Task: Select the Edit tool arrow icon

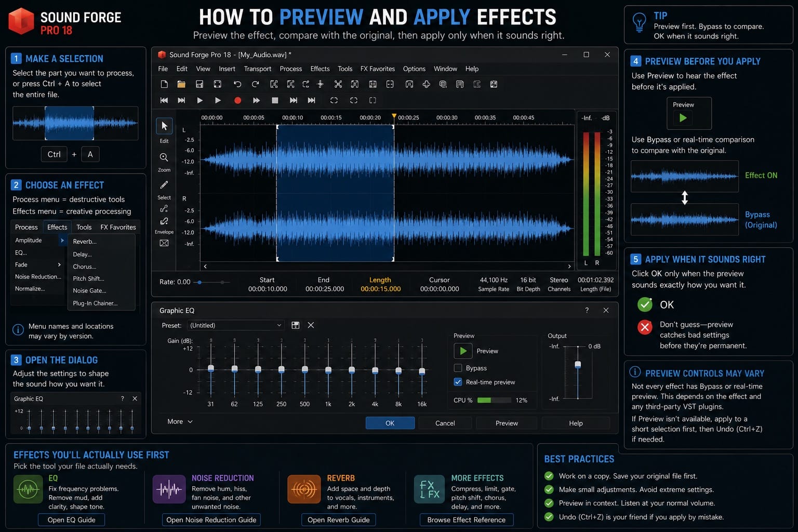Action: 164,126
